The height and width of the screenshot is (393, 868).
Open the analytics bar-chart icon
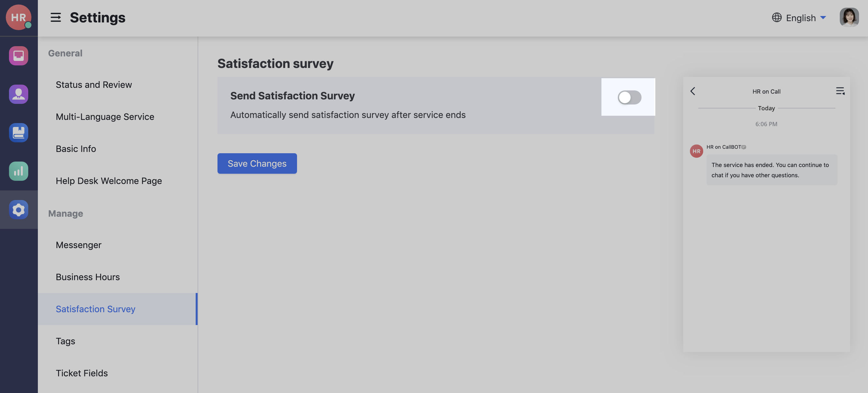coord(19,171)
